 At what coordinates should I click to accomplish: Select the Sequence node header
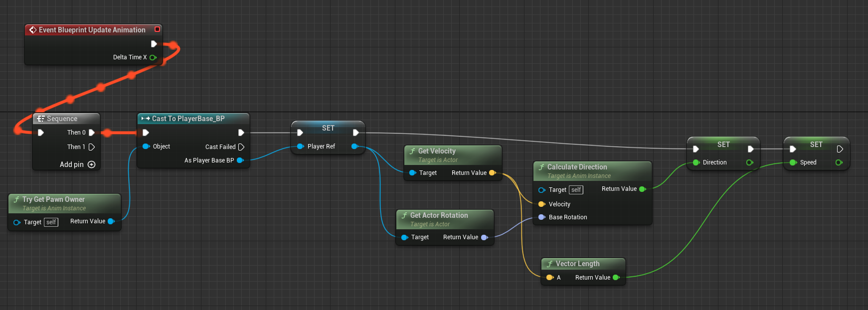[x=62, y=119]
